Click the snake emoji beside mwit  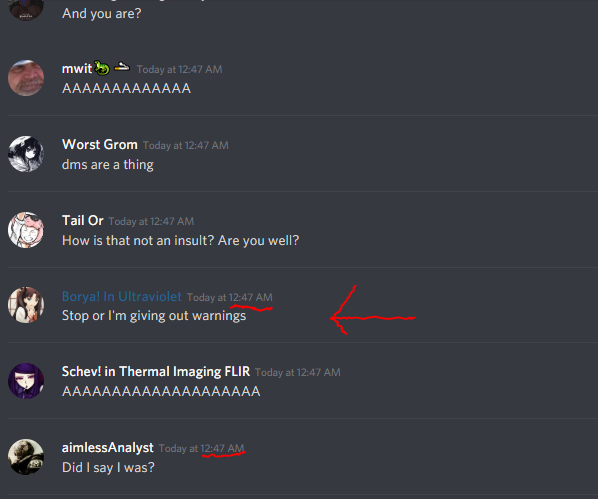[x=102, y=68]
